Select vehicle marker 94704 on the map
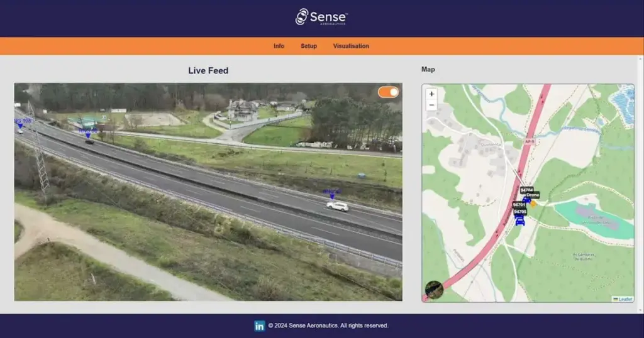Viewport: 644px width, 338px height. click(x=526, y=190)
